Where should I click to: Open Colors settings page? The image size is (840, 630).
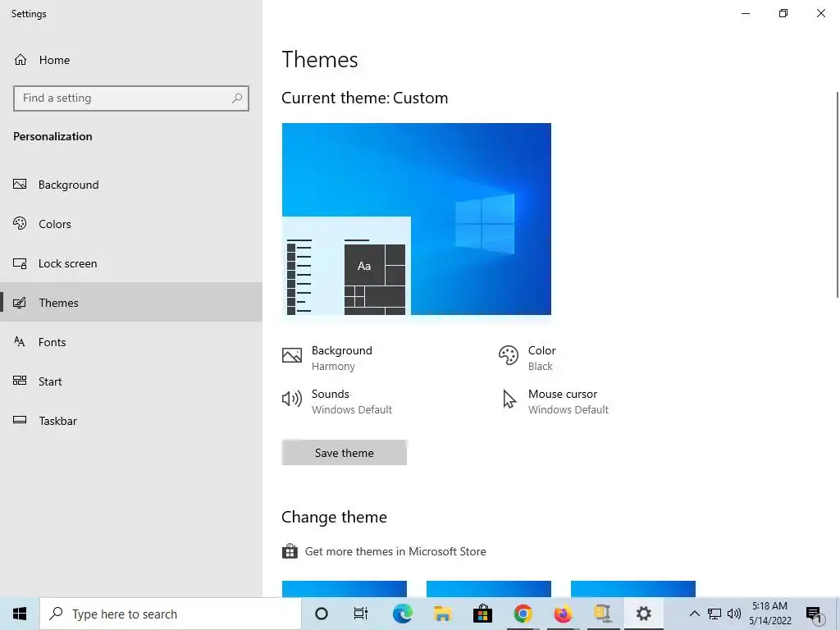click(131, 224)
